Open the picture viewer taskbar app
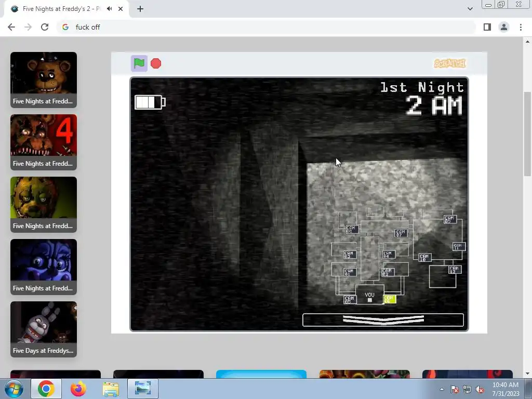 pos(143,389)
